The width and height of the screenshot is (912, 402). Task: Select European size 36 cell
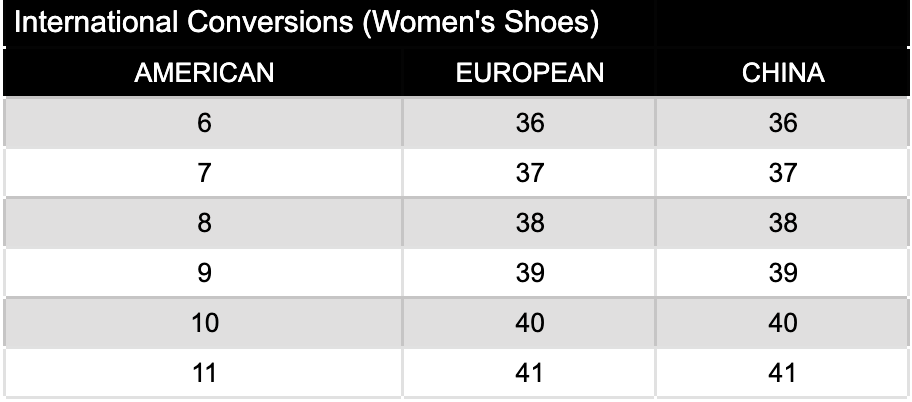[x=529, y=122]
